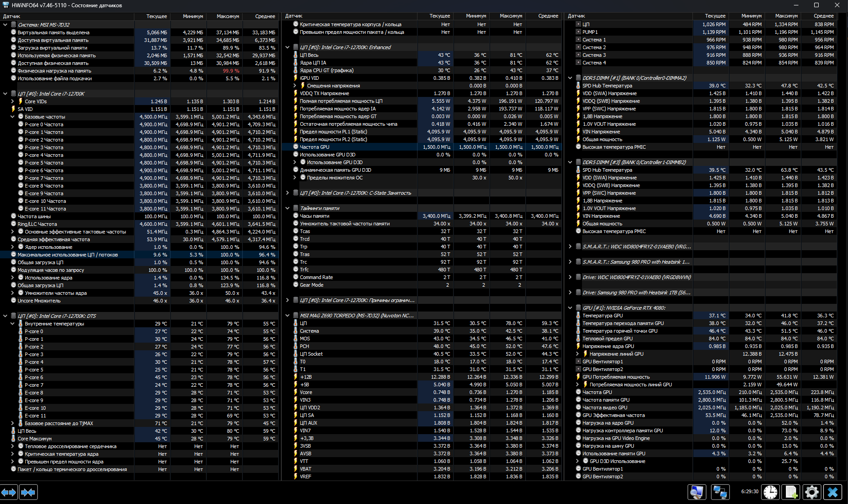
Task: Expand the Drive: WDC WD8004FRYZ section
Action: pyautogui.click(x=570, y=277)
